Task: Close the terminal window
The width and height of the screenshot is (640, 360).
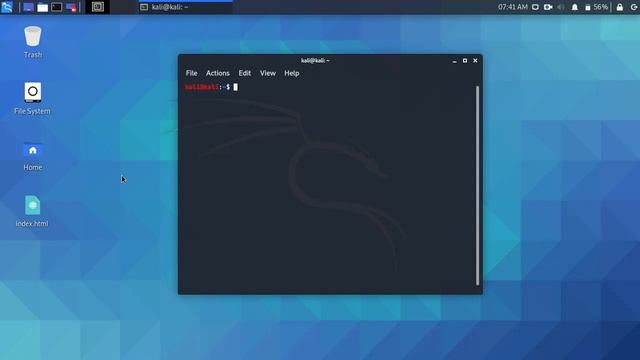Action: tap(476, 61)
